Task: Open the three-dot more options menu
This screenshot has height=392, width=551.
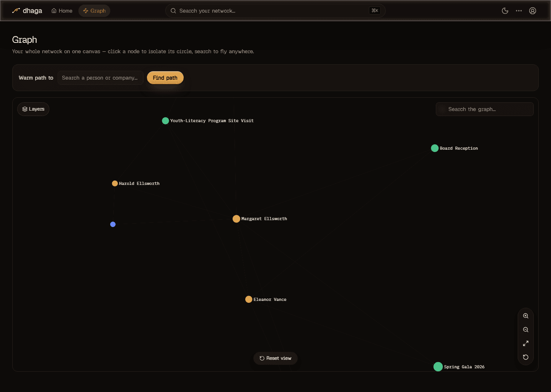Action: coord(519,11)
